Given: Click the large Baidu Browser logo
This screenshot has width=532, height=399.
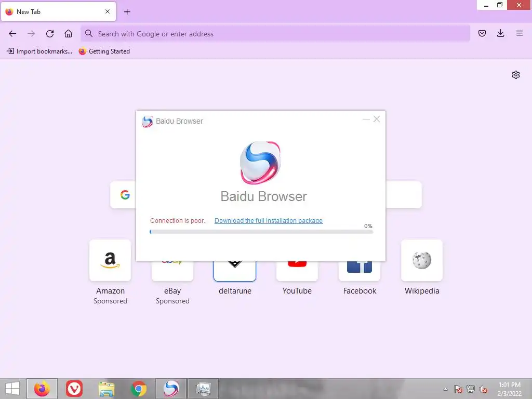Looking at the screenshot, I should click(x=260, y=163).
